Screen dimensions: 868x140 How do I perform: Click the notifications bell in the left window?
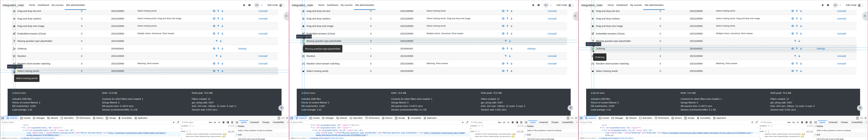[x=244, y=5]
